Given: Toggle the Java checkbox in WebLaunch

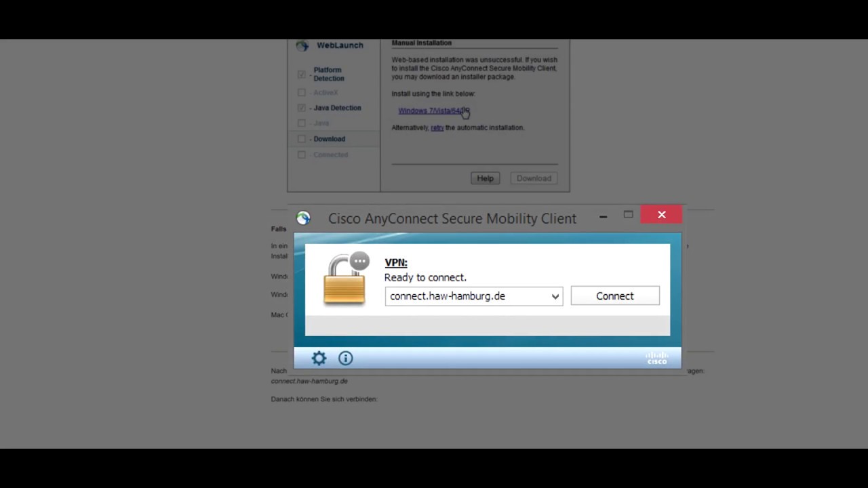Looking at the screenshot, I should point(302,123).
